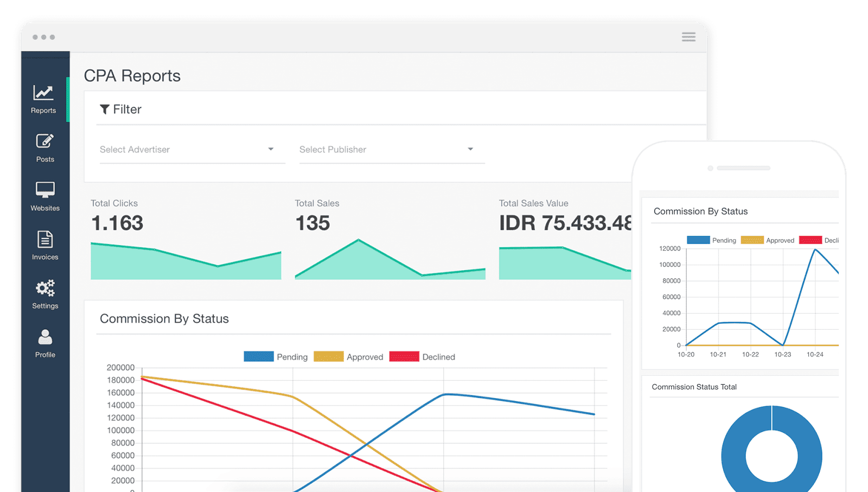The height and width of the screenshot is (492, 868).
Task: Click the Total Clicks 1.163 value
Action: click(x=117, y=223)
